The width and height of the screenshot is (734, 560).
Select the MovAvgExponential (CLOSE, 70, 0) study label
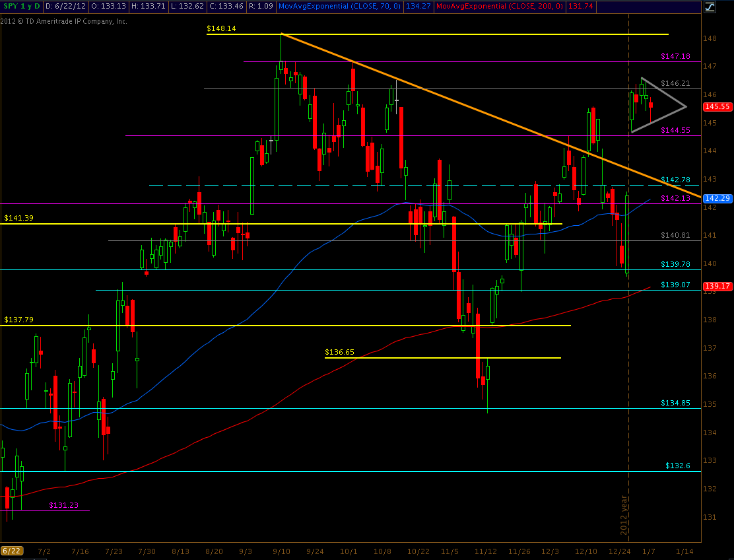coord(339,6)
